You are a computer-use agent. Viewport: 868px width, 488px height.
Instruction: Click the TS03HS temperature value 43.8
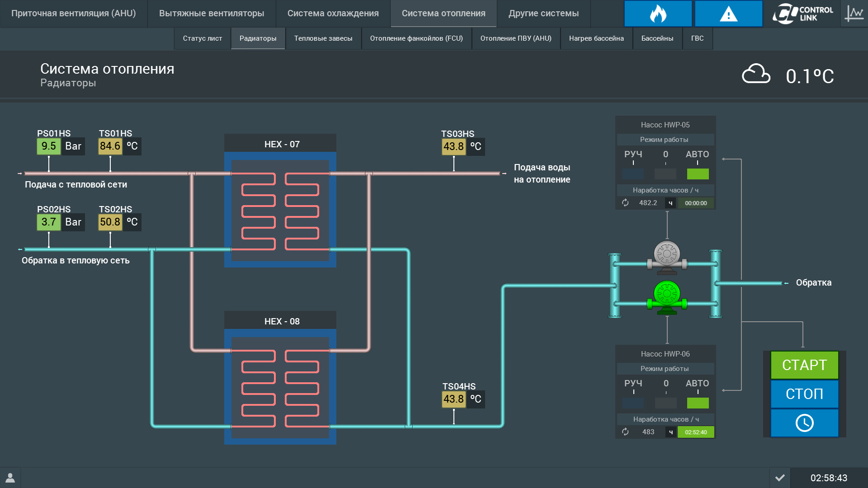[x=454, y=147]
